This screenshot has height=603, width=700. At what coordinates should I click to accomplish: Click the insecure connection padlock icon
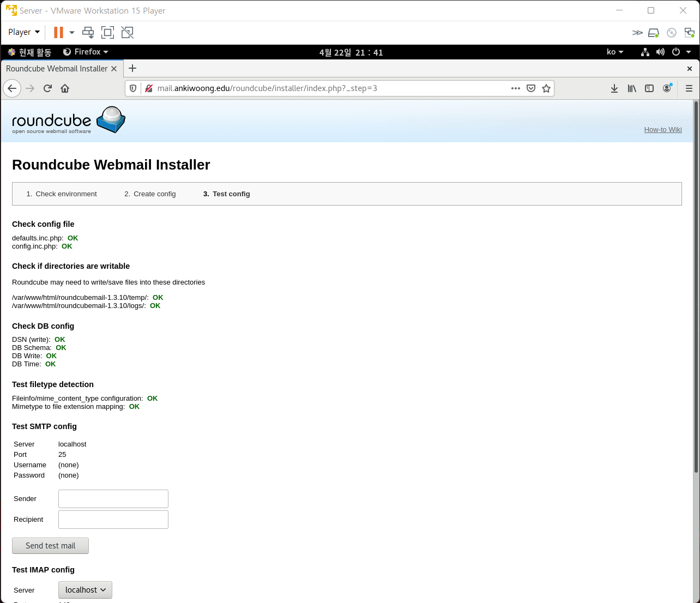[148, 88]
